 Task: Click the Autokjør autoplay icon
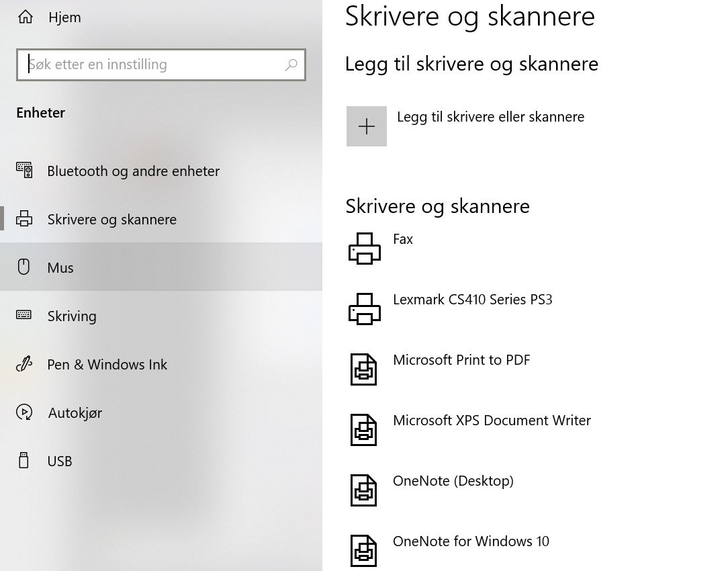tap(24, 412)
